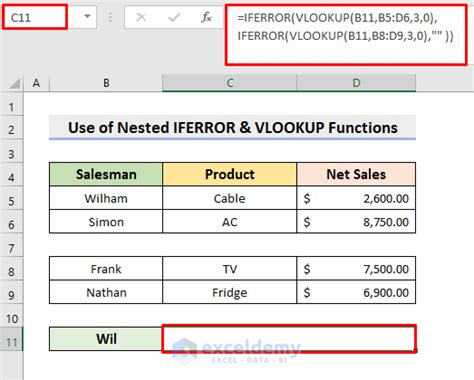Select the 'Frank' cell

[x=106, y=268]
